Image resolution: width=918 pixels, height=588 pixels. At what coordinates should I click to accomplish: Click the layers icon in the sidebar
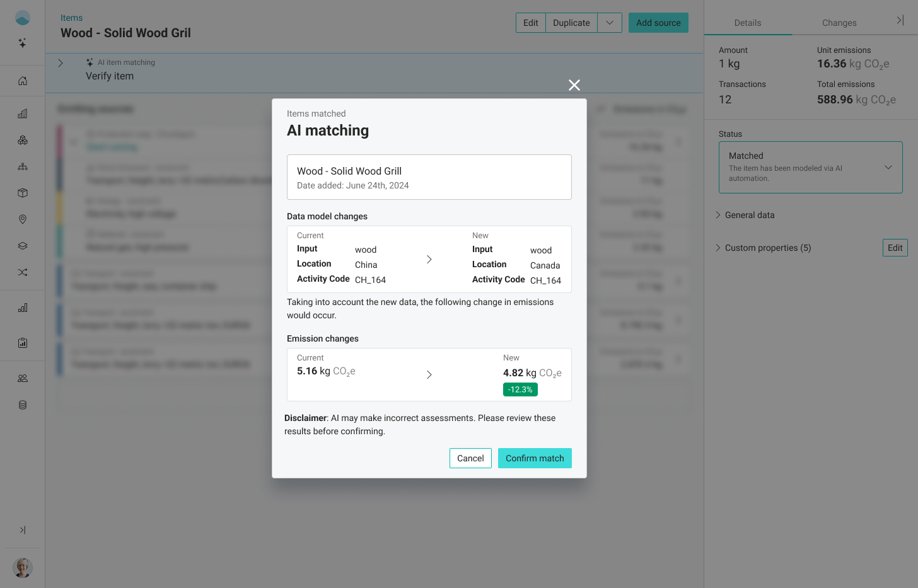(23, 245)
